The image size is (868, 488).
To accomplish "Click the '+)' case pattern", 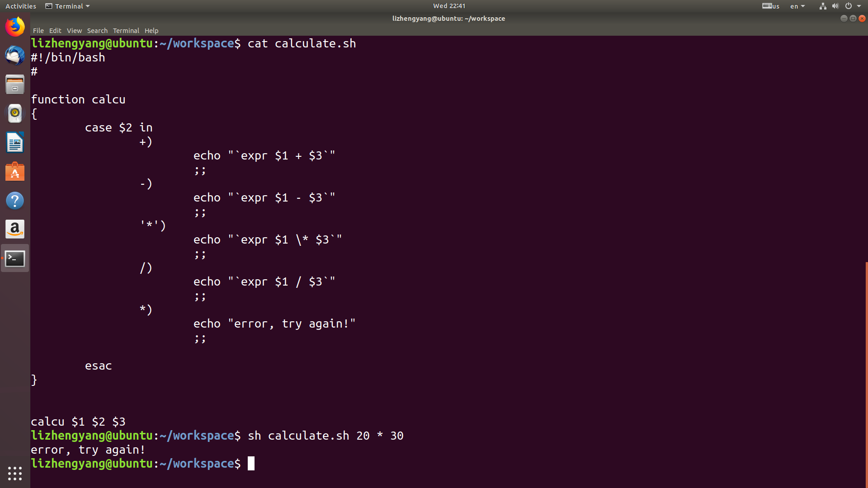I will tap(146, 141).
